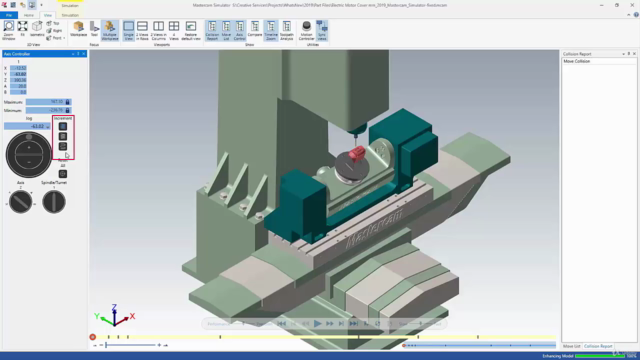Click the Jog dial minus half
Screen dimensions: 640x360
(29, 162)
